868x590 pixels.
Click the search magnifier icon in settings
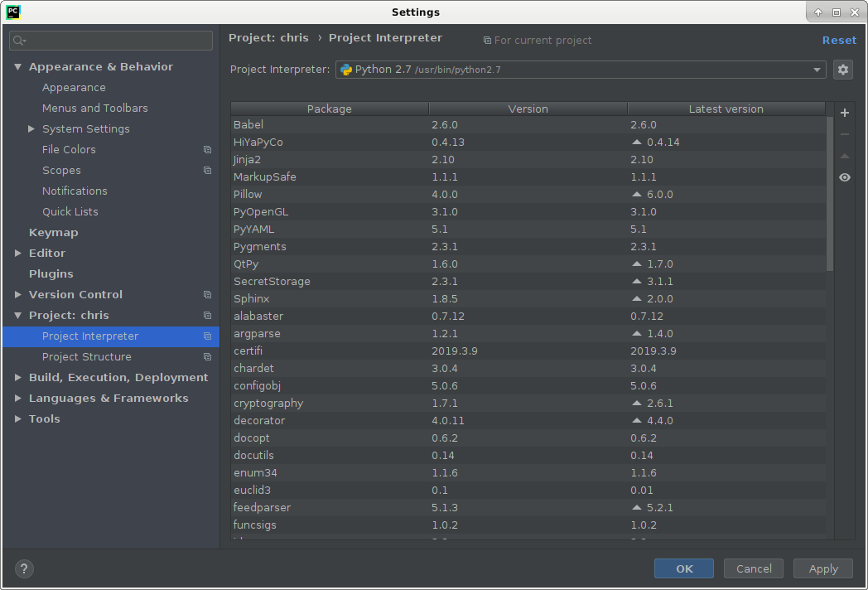point(19,41)
